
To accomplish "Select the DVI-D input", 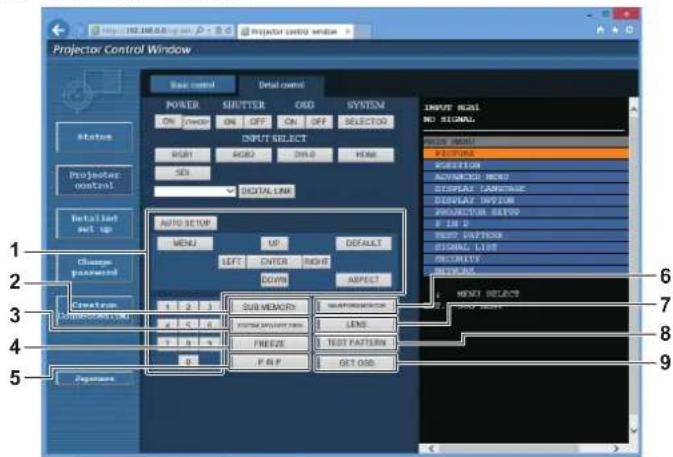I will [x=305, y=155].
